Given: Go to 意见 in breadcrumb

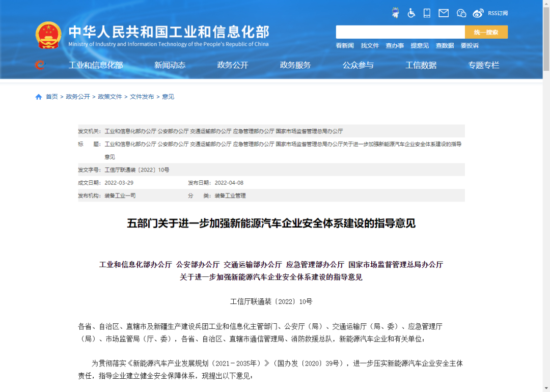Looking at the screenshot, I should [168, 97].
